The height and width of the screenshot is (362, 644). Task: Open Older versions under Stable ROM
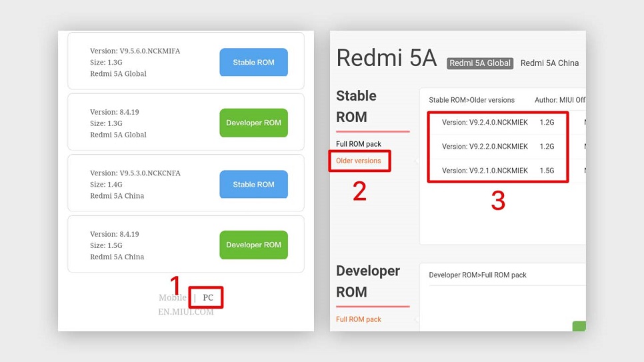click(x=359, y=161)
